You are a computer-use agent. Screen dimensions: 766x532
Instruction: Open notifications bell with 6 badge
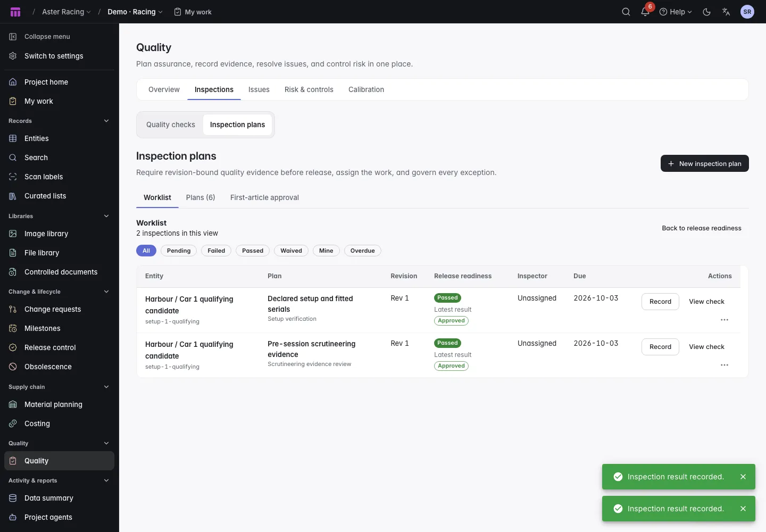[646, 12]
